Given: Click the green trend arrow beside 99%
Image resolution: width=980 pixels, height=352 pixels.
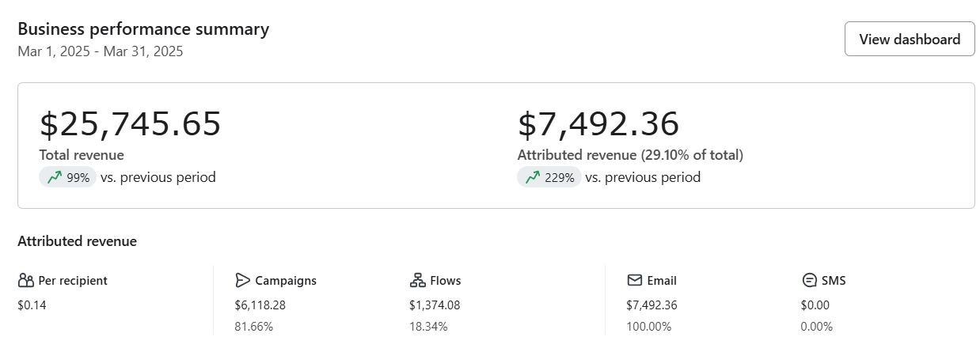Looking at the screenshot, I should click(x=54, y=178).
